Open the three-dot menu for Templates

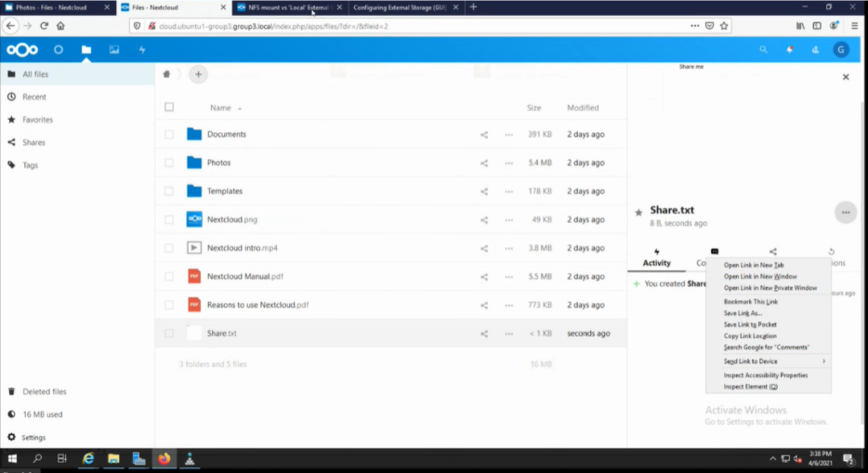(x=508, y=191)
